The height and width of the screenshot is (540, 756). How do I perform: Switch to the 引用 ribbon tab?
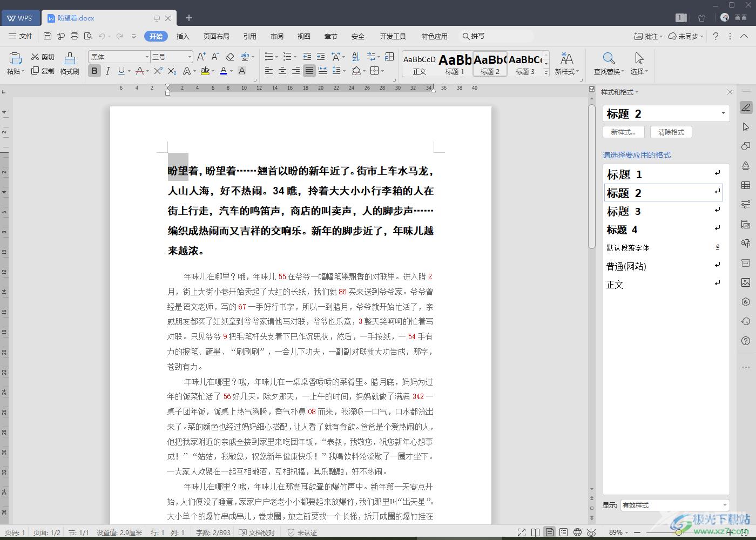point(250,36)
